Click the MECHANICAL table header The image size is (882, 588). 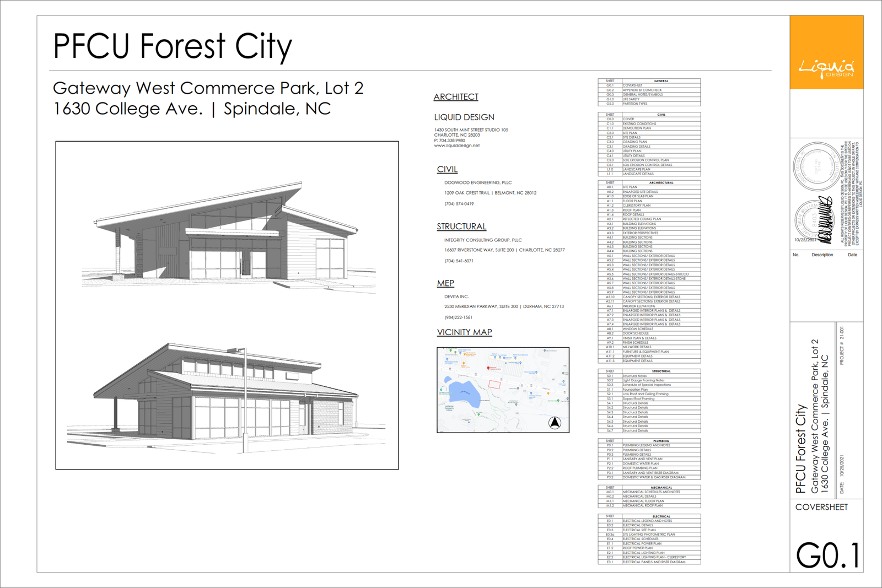tap(661, 488)
